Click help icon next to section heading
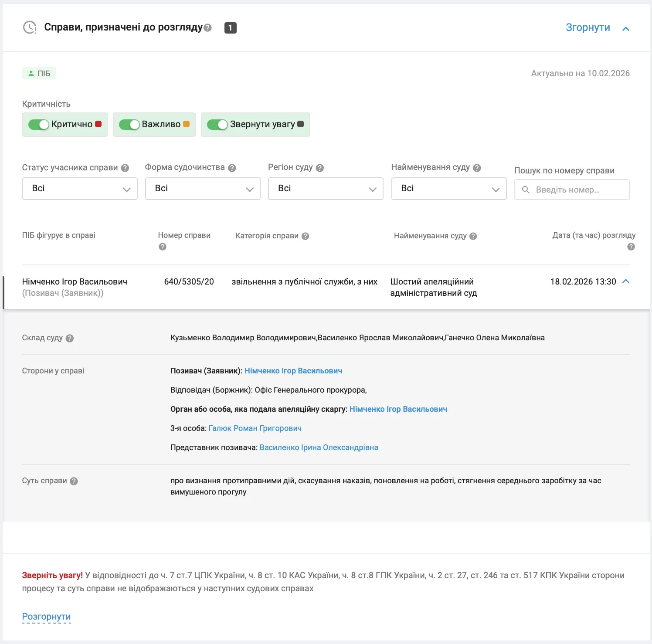Screen dimensions: 652x644 [208, 28]
